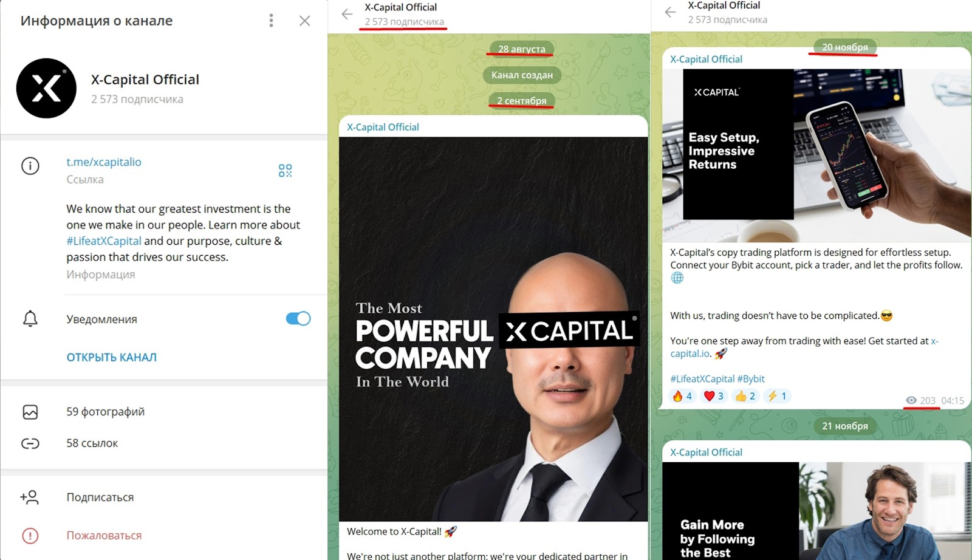Click the 21 ноября date badge
The height and width of the screenshot is (560, 972).
[x=845, y=426]
